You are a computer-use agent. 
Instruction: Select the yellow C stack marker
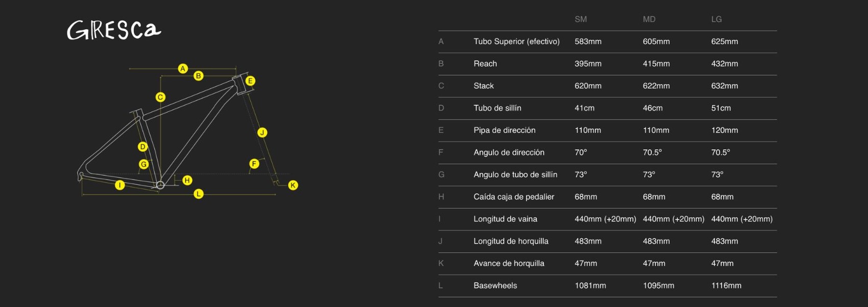coord(161,97)
